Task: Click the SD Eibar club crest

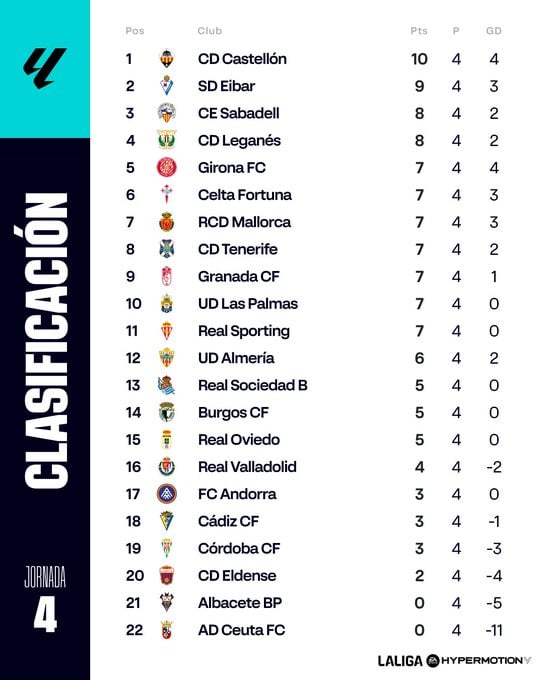Action: pyautogui.click(x=167, y=86)
